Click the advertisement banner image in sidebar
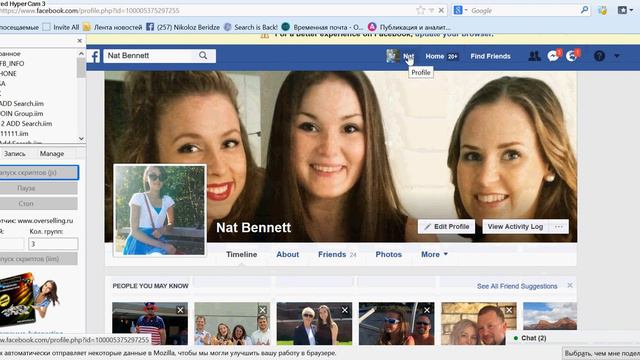 (29, 300)
